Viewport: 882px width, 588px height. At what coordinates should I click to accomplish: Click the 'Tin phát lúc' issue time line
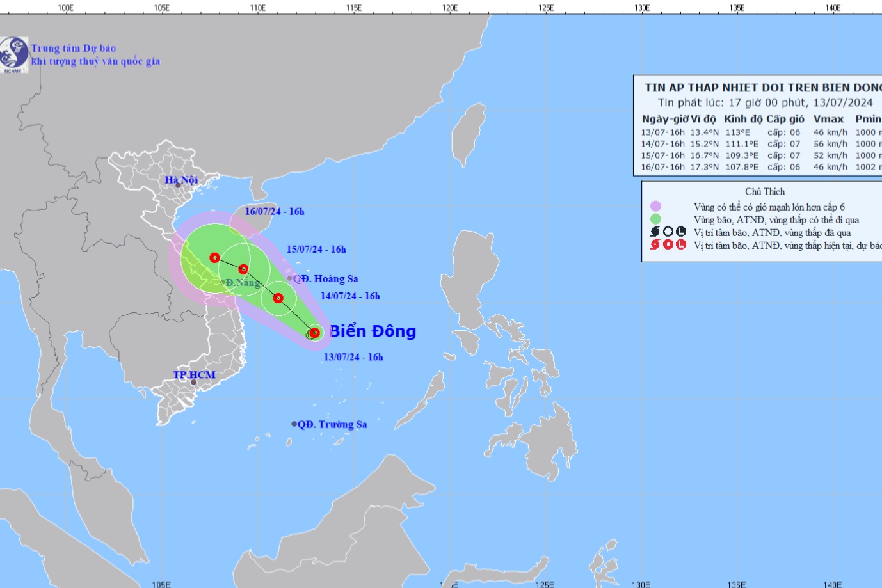point(766,102)
